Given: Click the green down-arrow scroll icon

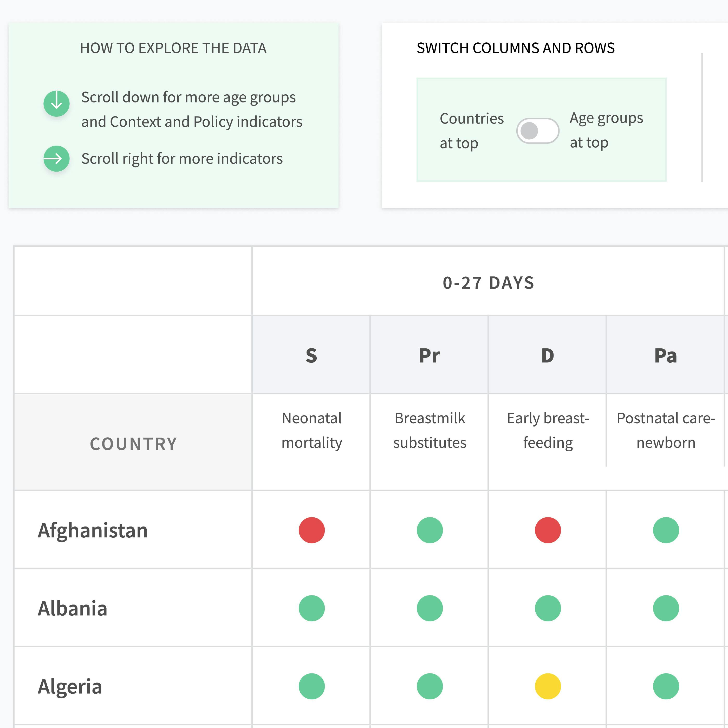Looking at the screenshot, I should (x=56, y=103).
